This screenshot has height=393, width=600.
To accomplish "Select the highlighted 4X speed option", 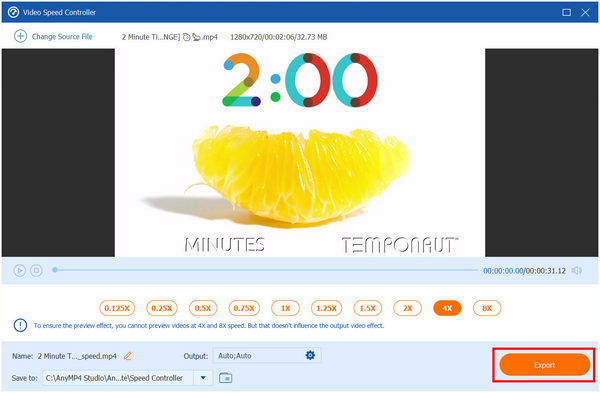I will pos(447,308).
